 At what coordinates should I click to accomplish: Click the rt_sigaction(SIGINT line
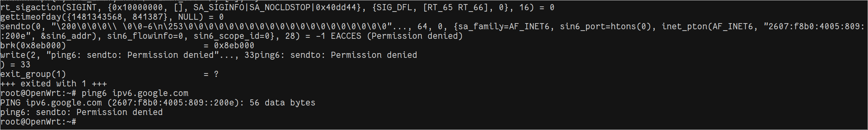pos(277,7)
